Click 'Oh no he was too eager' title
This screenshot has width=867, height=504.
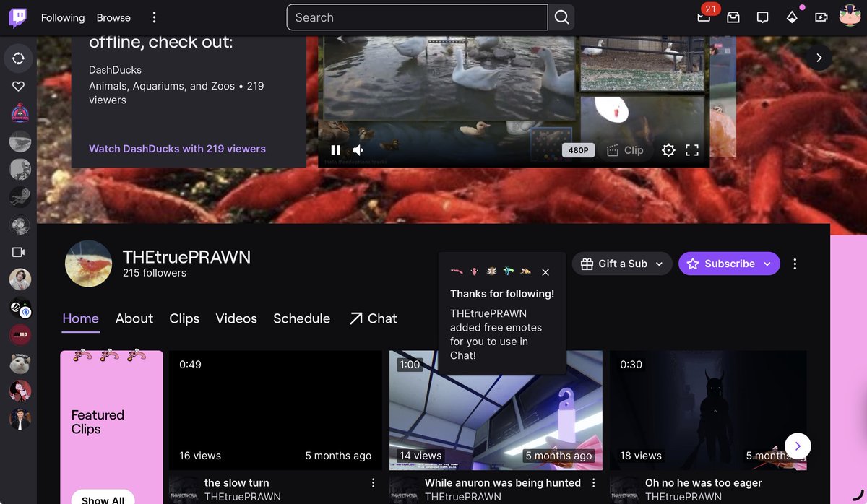point(704,482)
